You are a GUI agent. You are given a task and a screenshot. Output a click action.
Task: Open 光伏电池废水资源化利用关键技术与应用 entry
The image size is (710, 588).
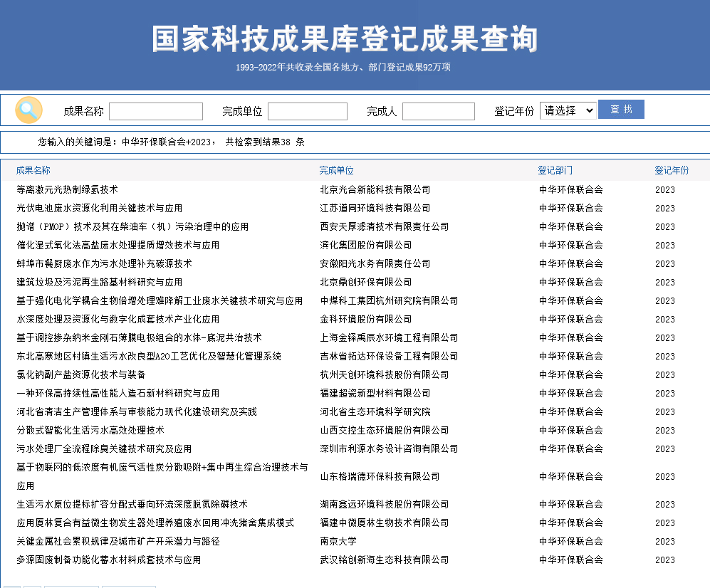pos(99,208)
